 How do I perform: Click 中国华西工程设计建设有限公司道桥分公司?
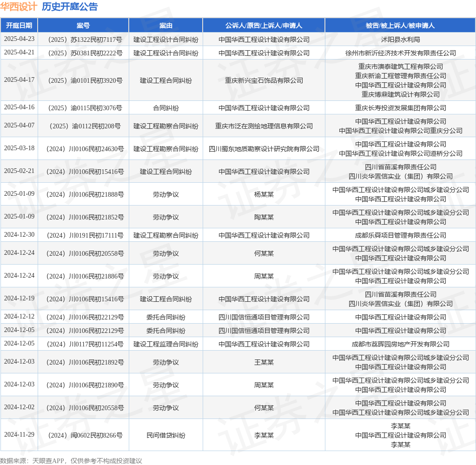click(x=400, y=154)
